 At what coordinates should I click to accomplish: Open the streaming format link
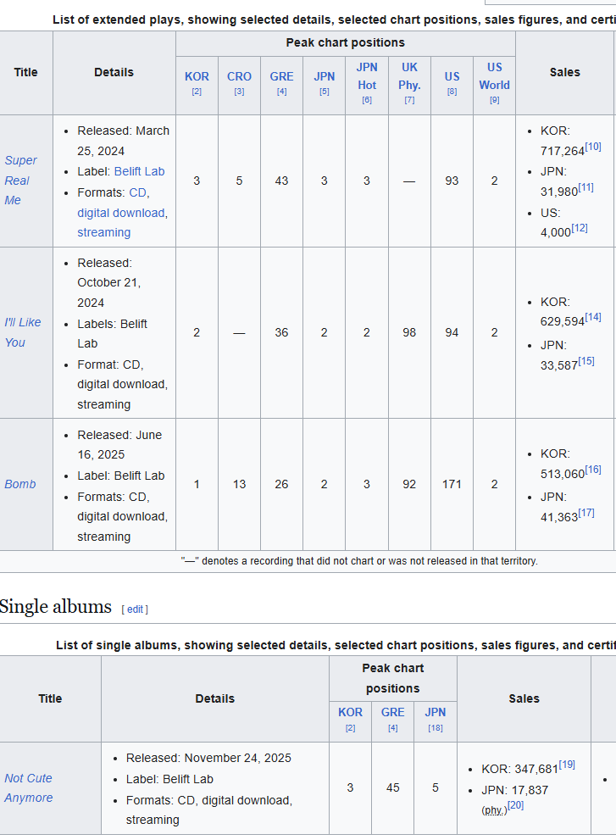click(x=104, y=232)
